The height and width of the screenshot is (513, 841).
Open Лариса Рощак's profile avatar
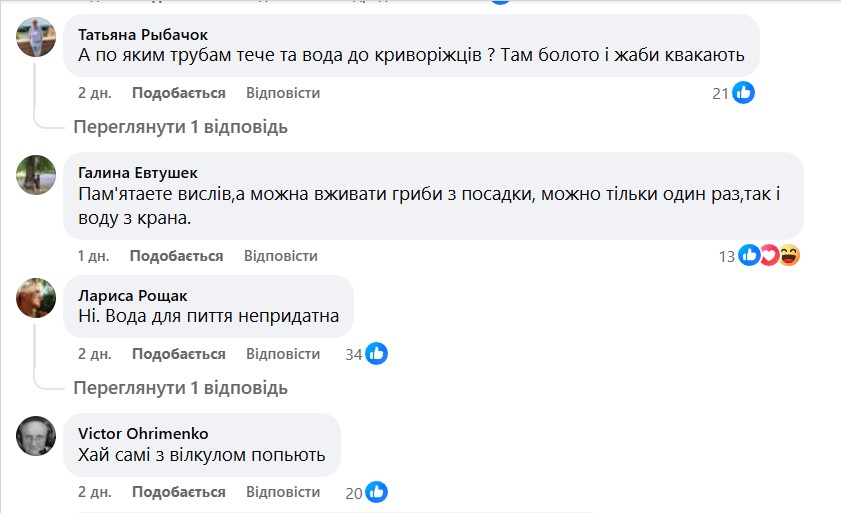[37, 297]
